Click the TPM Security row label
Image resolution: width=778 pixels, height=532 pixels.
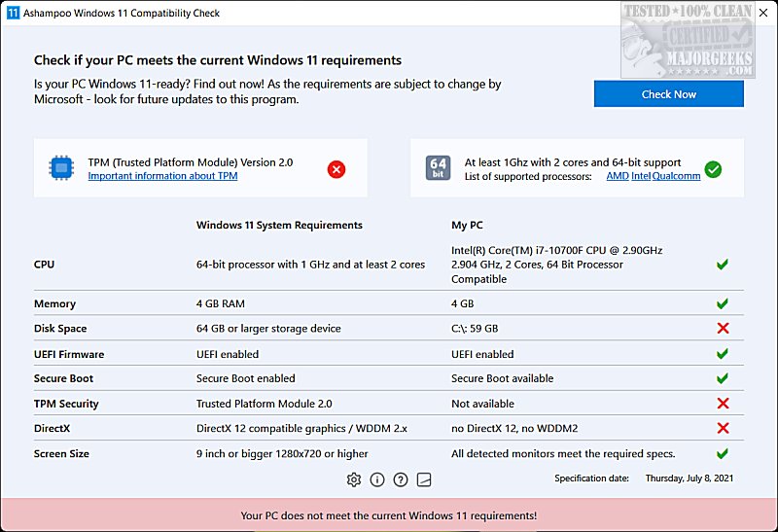[x=66, y=404]
